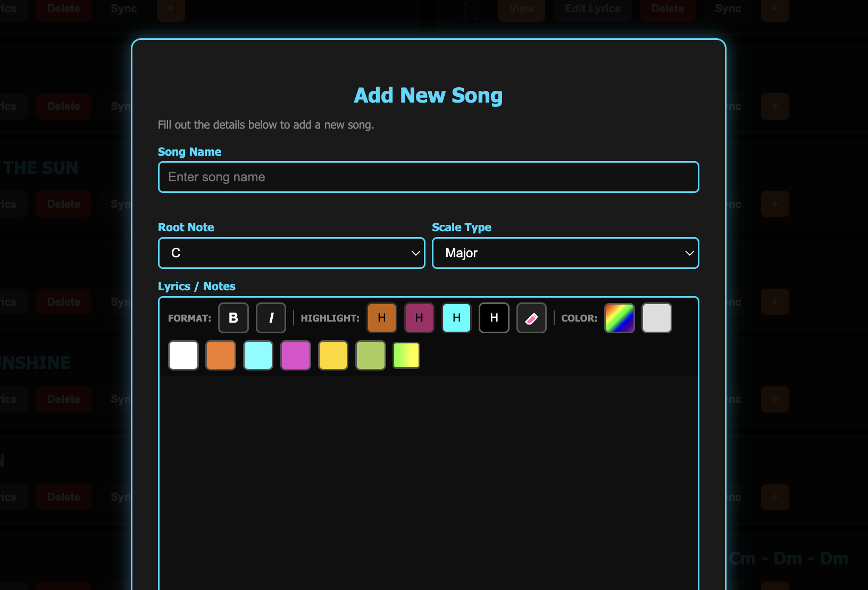
Task: Apply the cyan highlight H button
Action: tap(456, 318)
